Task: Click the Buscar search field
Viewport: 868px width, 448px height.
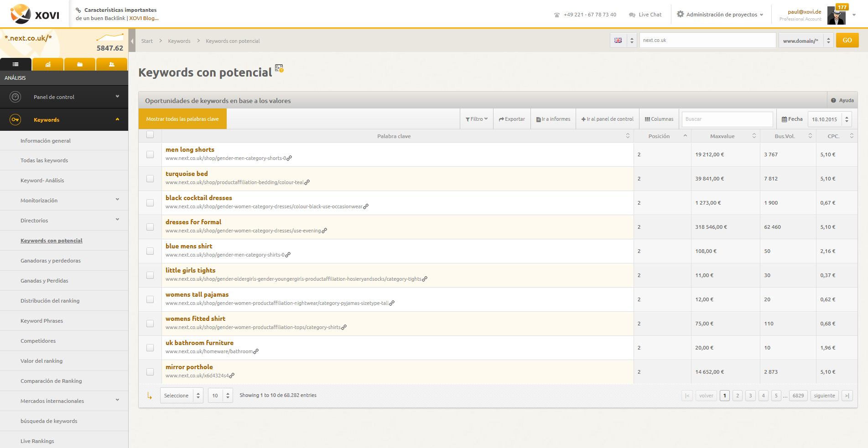Action: (x=728, y=119)
